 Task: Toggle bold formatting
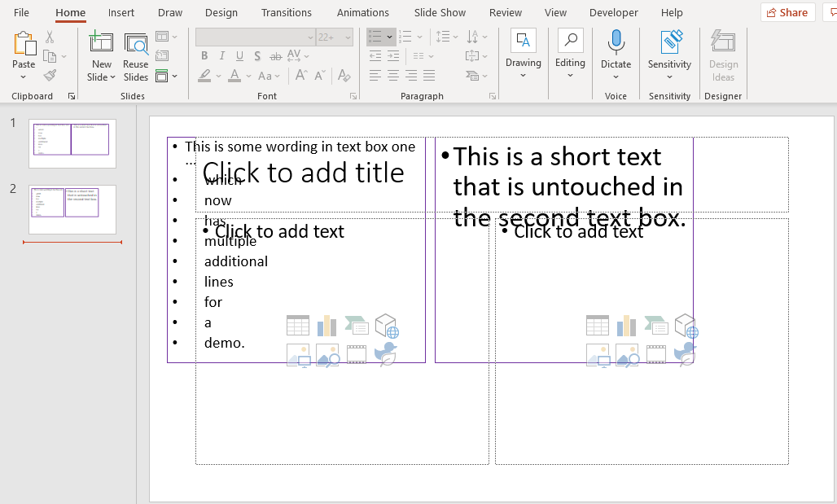coord(204,55)
